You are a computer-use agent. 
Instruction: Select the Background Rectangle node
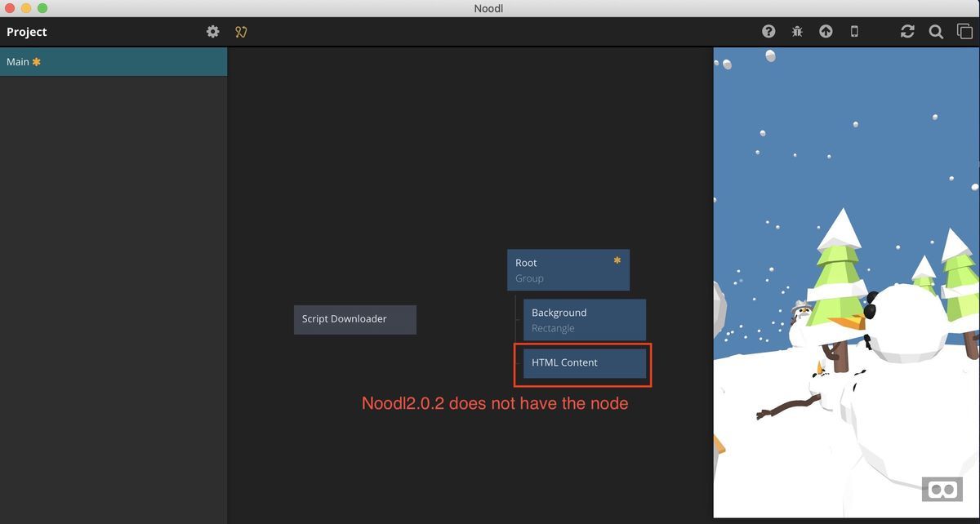[x=585, y=320]
